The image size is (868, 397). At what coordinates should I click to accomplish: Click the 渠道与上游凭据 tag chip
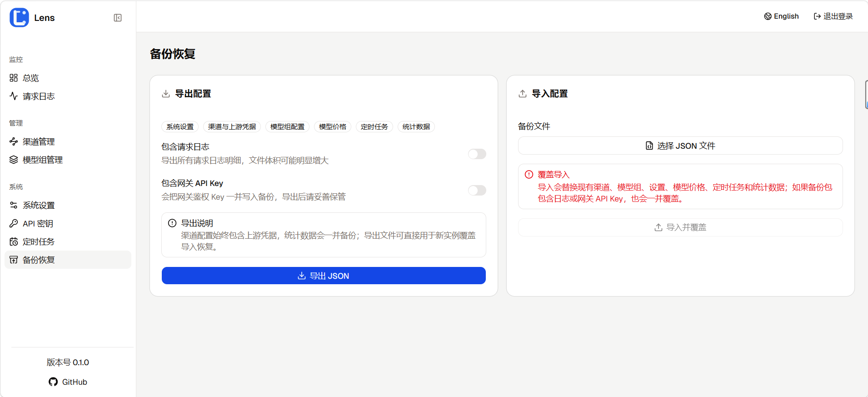click(232, 127)
